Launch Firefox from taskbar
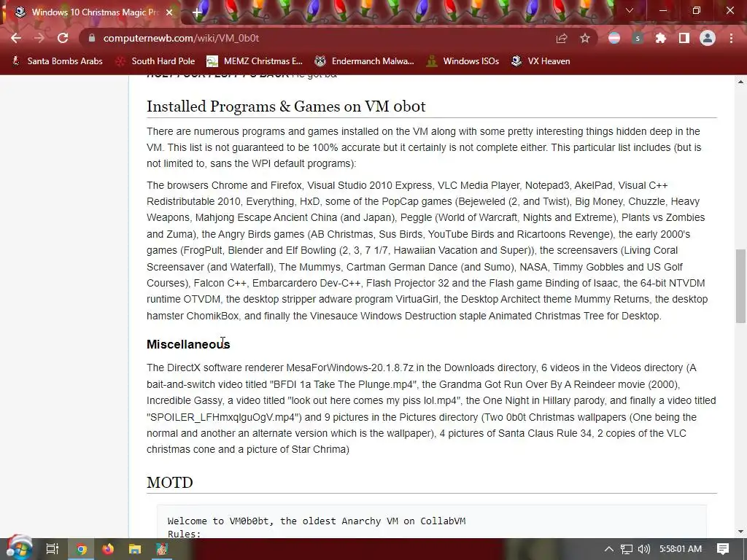Viewport: 747px width, 560px height. pos(108,549)
